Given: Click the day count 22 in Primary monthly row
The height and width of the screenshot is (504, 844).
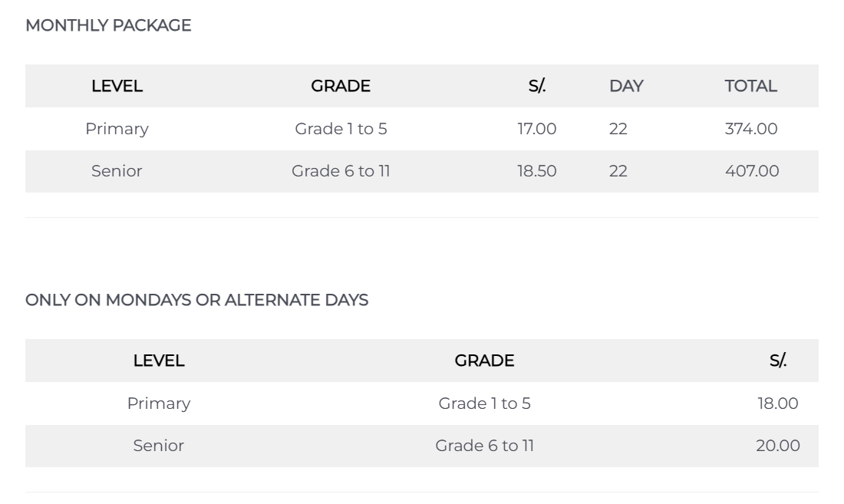Looking at the screenshot, I should coord(618,129).
